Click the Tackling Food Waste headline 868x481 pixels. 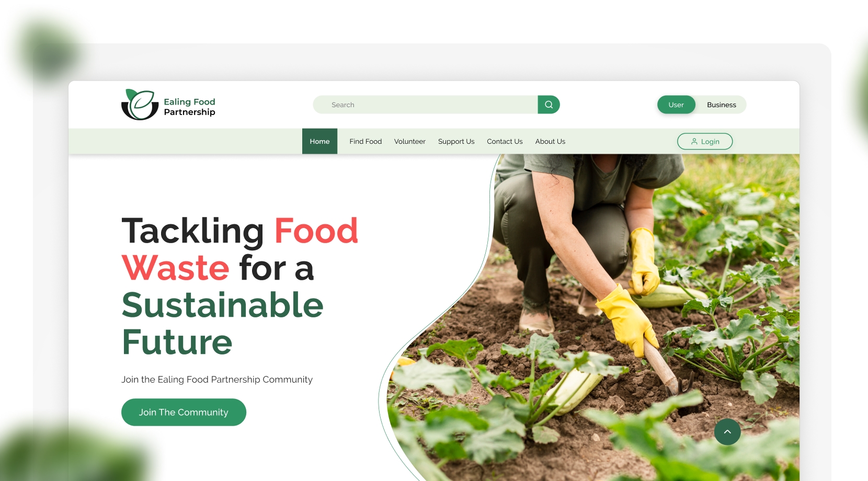(x=239, y=286)
